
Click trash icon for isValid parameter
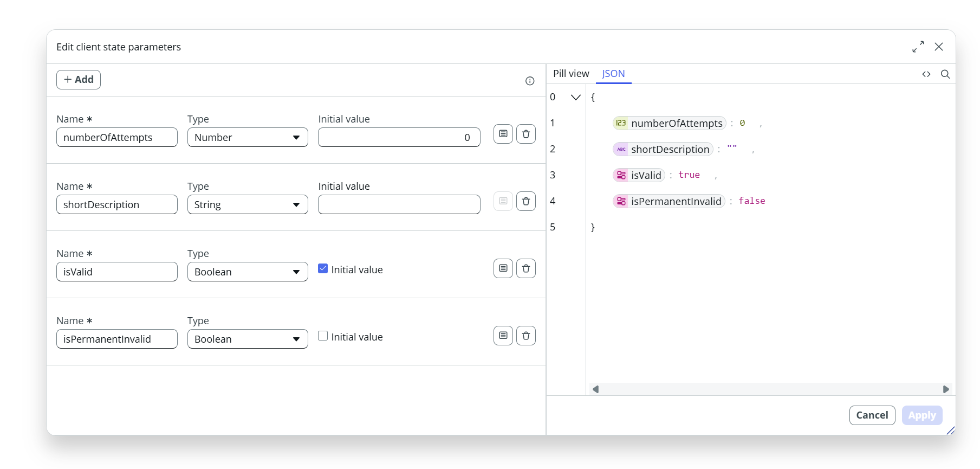[525, 268]
